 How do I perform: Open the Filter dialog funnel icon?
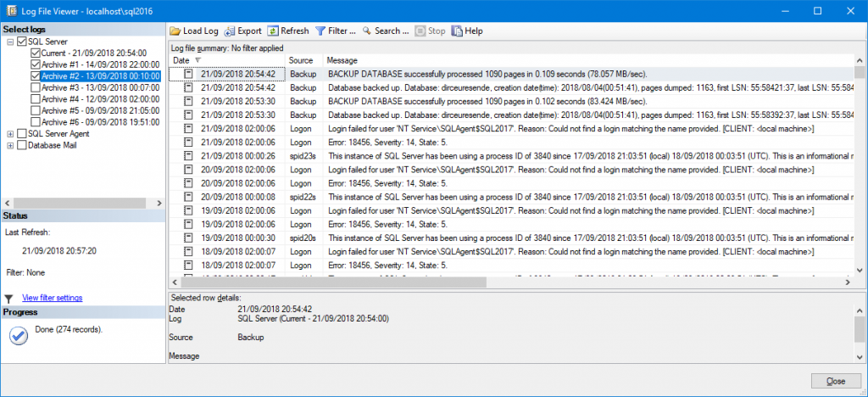point(320,31)
